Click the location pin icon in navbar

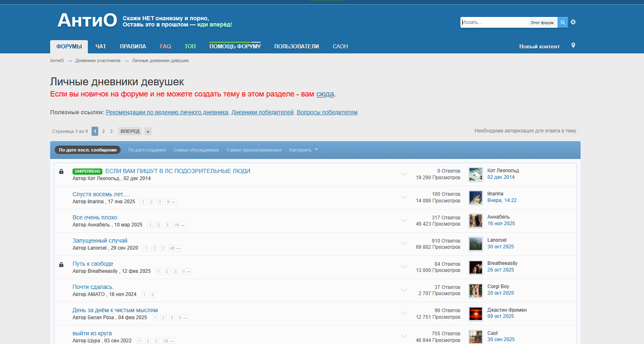tap(573, 46)
